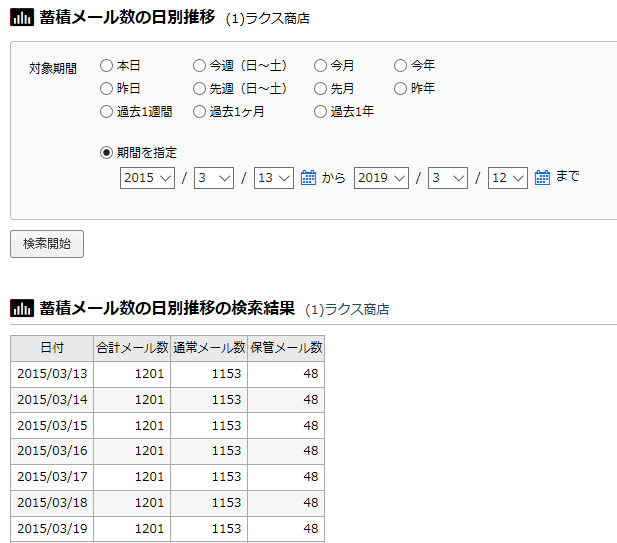
Task: Open the end year dropdown showing 2019
Action: [x=381, y=178]
